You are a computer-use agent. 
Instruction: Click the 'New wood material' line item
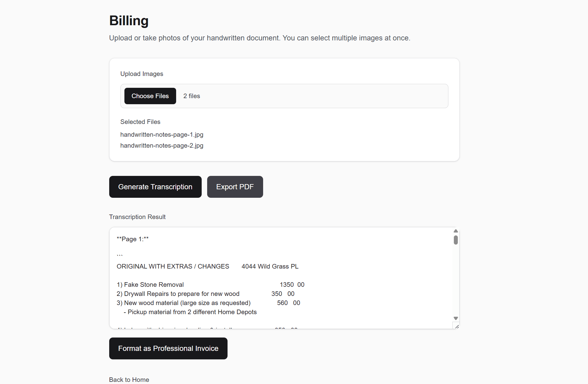click(x=183, y=303)
